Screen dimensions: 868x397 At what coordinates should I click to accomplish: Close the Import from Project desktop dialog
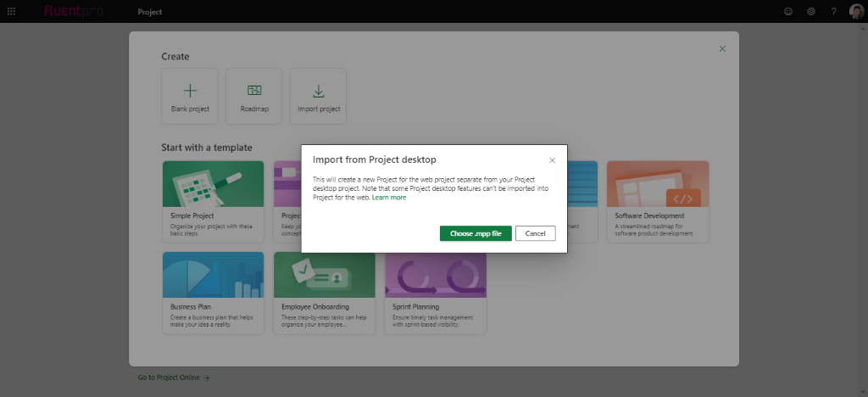tap(552, 160)
